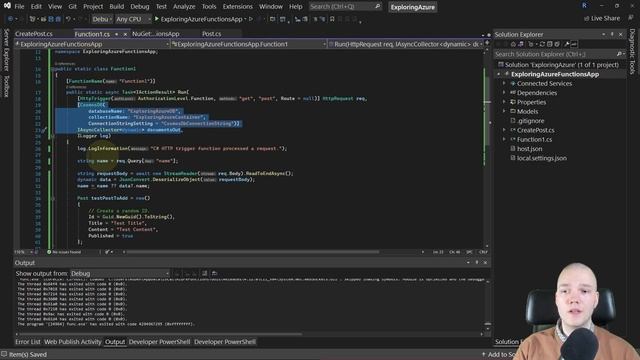This screenshot has height=360, width=640.
Task: Open the Server Explorer side tab
Action: 6,50
